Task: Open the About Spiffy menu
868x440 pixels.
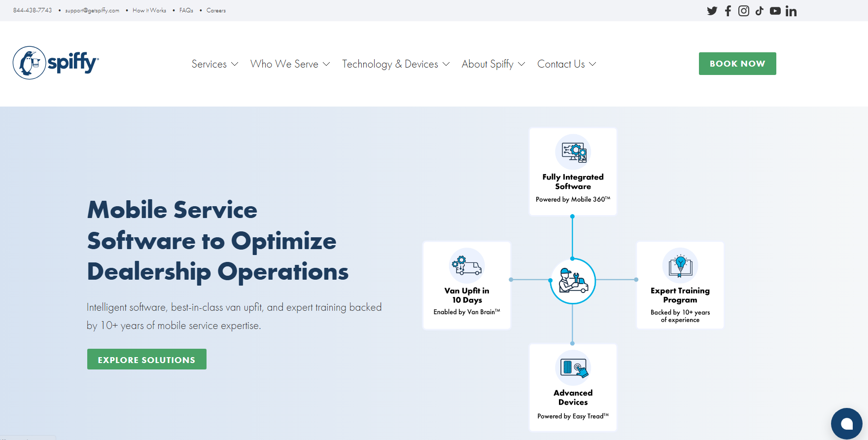Action: click(487, 64)
